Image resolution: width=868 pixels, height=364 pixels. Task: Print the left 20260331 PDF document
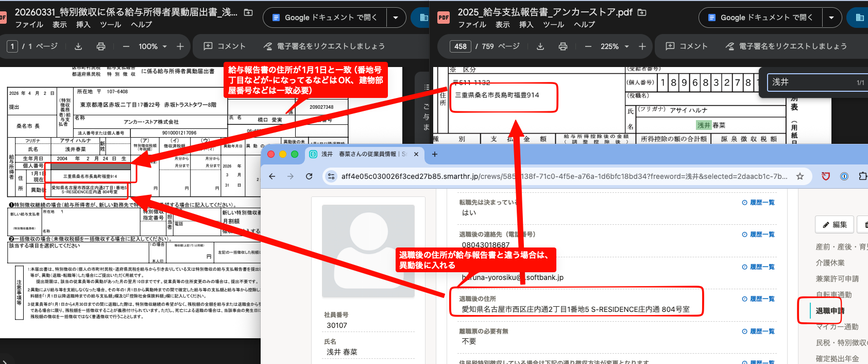pos(101,46)
